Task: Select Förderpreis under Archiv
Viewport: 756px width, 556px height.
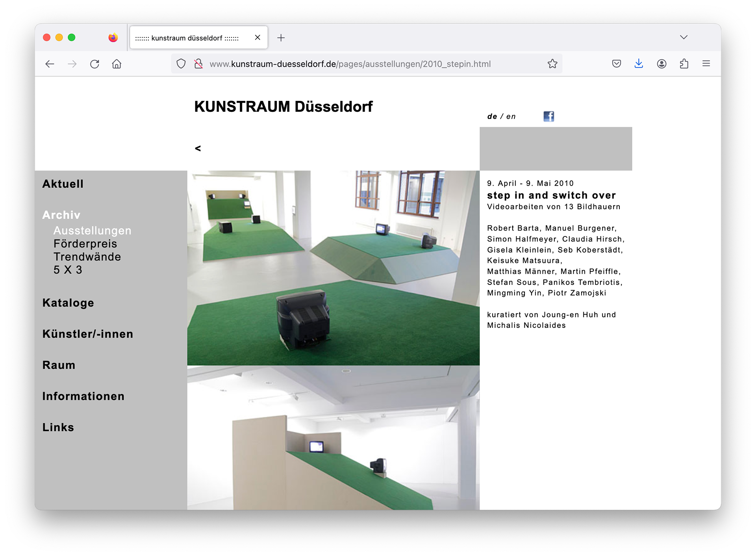Action: tap(85, 244)
